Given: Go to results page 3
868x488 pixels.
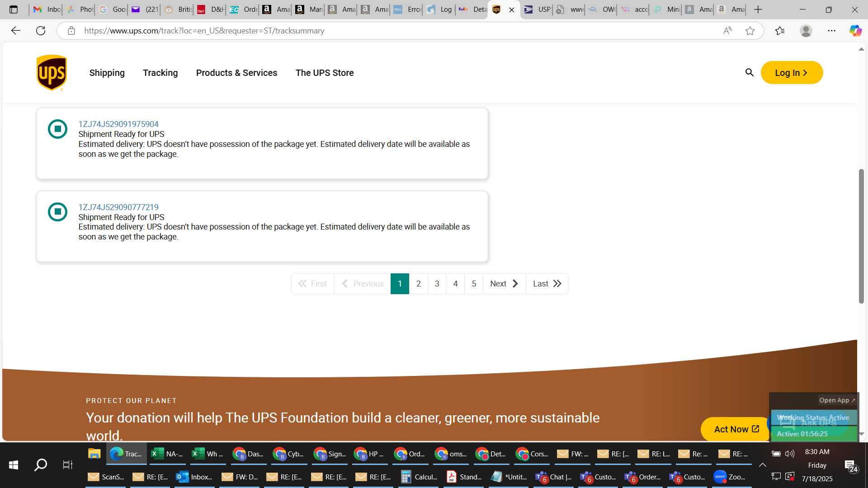Looking at the screenshot, I should coord(437,284).
